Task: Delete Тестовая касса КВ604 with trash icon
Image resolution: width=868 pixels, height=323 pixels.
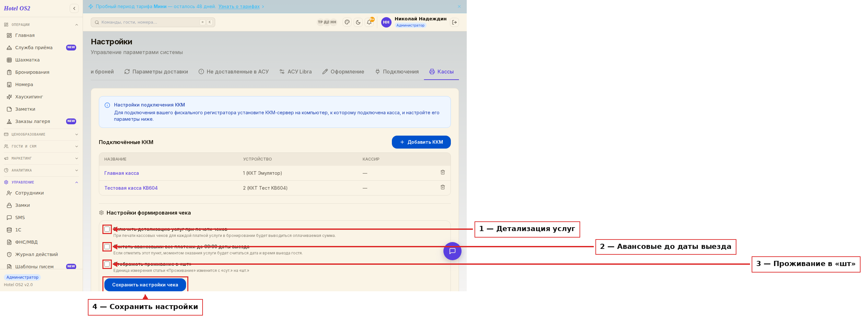Action: [442, 187]
